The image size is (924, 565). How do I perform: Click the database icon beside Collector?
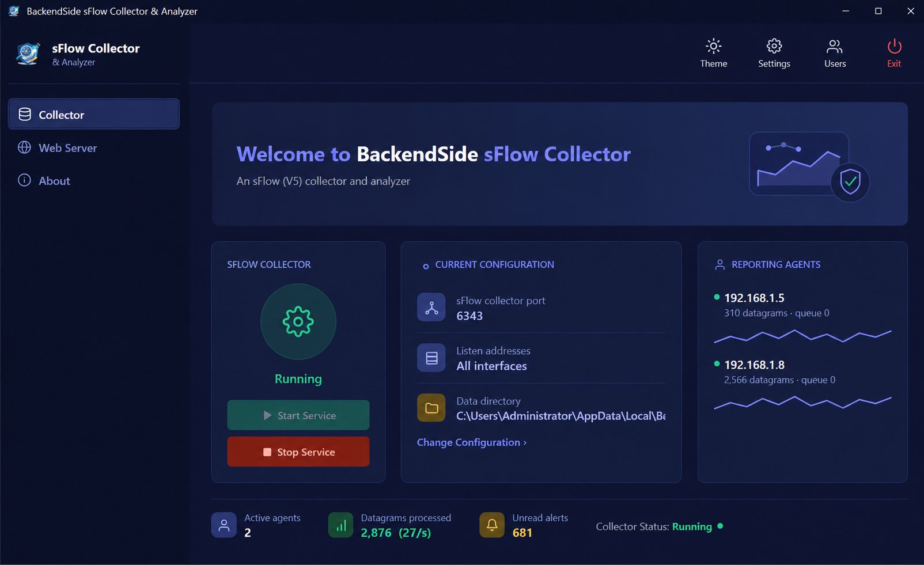click(x=25, y=114)
